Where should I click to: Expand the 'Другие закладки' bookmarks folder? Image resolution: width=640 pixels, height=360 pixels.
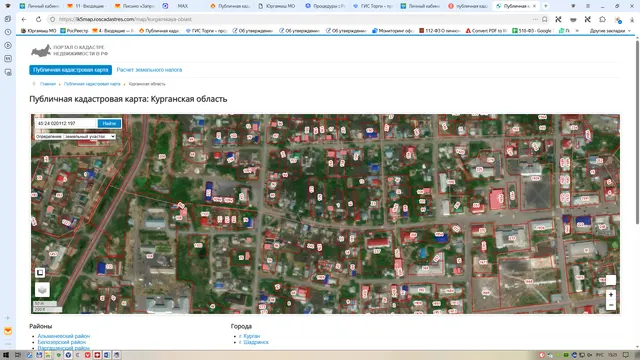coord(610,31)
